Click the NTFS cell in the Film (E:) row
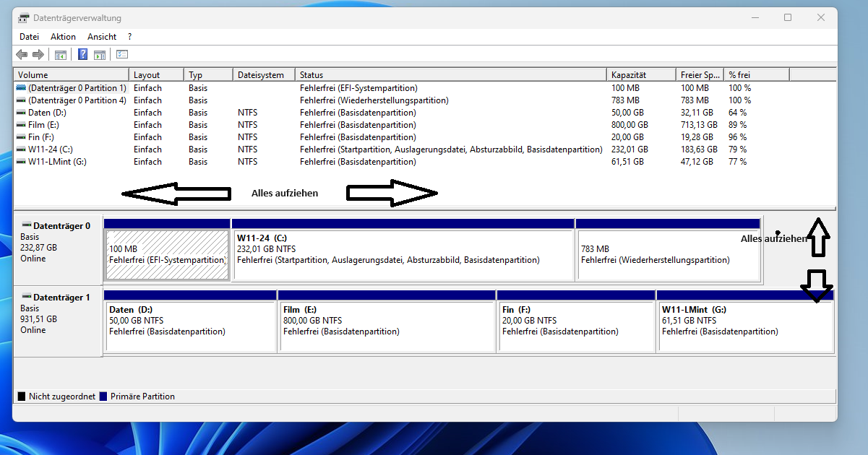The height and width of the screenshot is (455, 868). click(247, 125)
